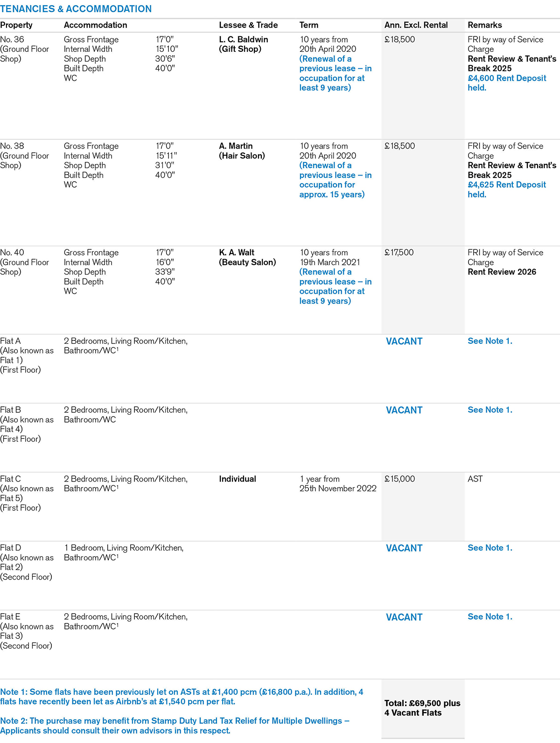Screen dimensions: 560x743
Task: Select lessee L. C. Baldwin (Gift Shop)
Action: pyautogui.click(x=243, y=44)
